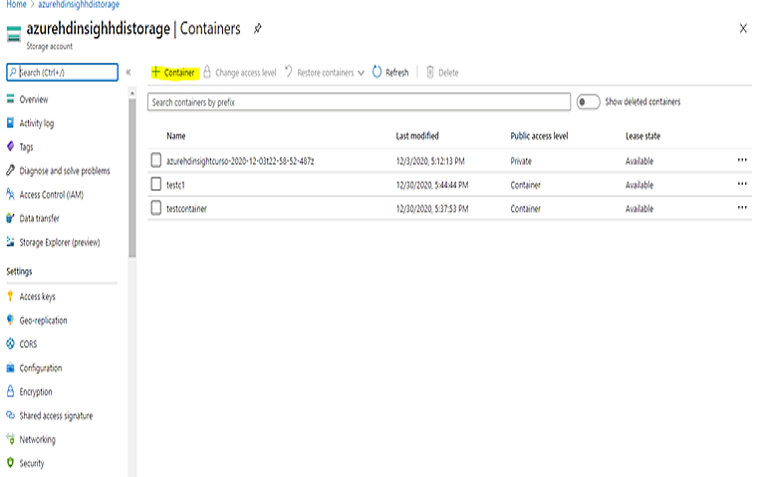Click the Access Control (IAM) icon
The height and width of the screenshot is (477, 761).
click(10, 194)
